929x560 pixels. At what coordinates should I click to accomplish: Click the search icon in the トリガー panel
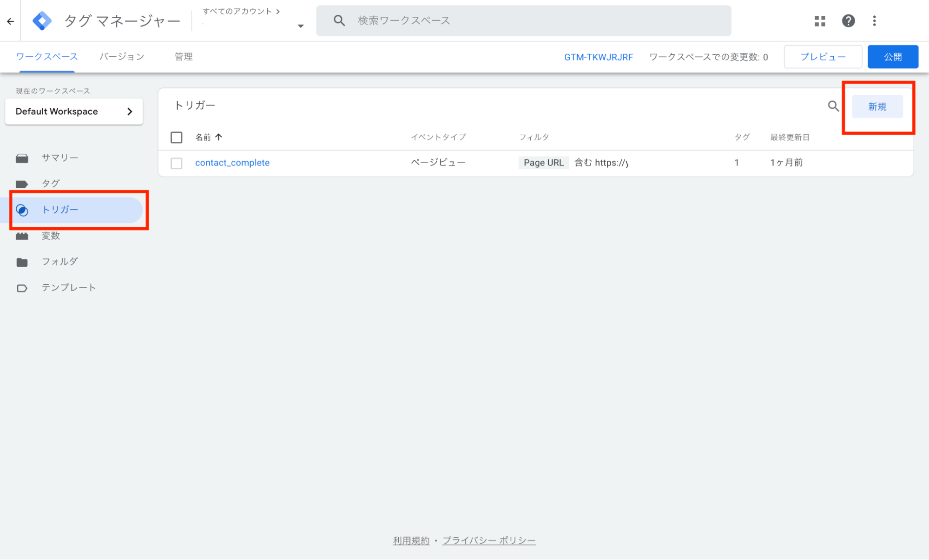(x=833, y=106)
